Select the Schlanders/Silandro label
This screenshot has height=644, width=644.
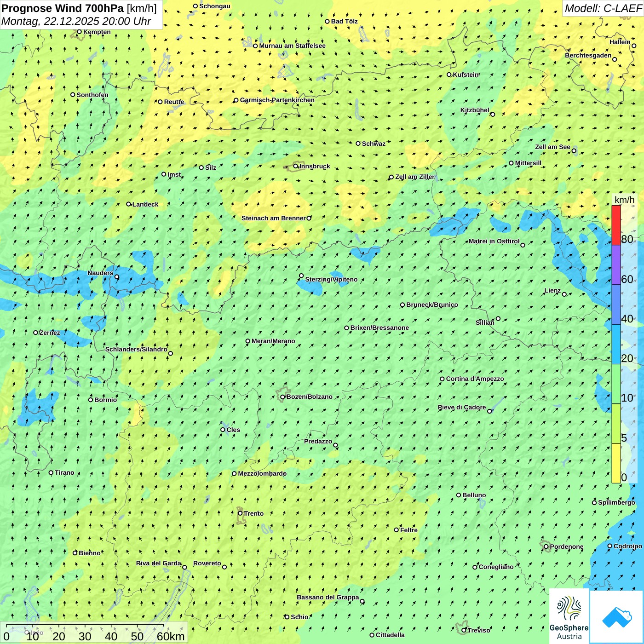point(136,349)
